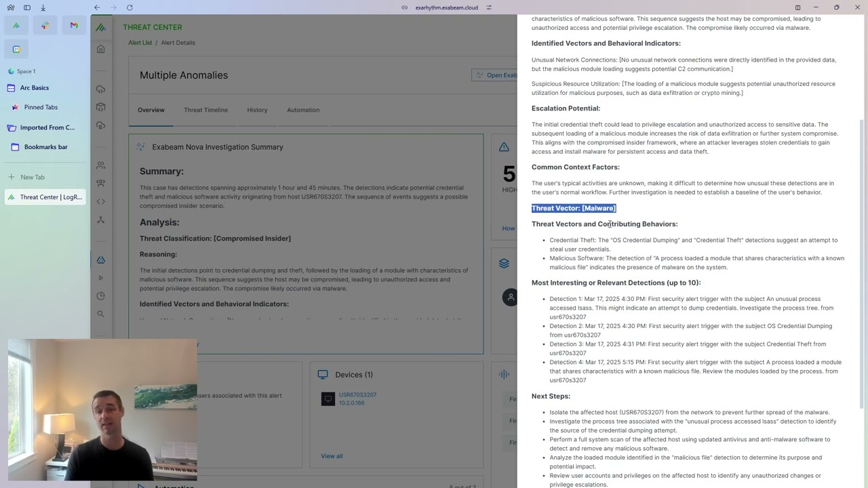This screenshot has width=868, height=488.
Task: Open site controls icon beside the URL
Action: (489, 7)
